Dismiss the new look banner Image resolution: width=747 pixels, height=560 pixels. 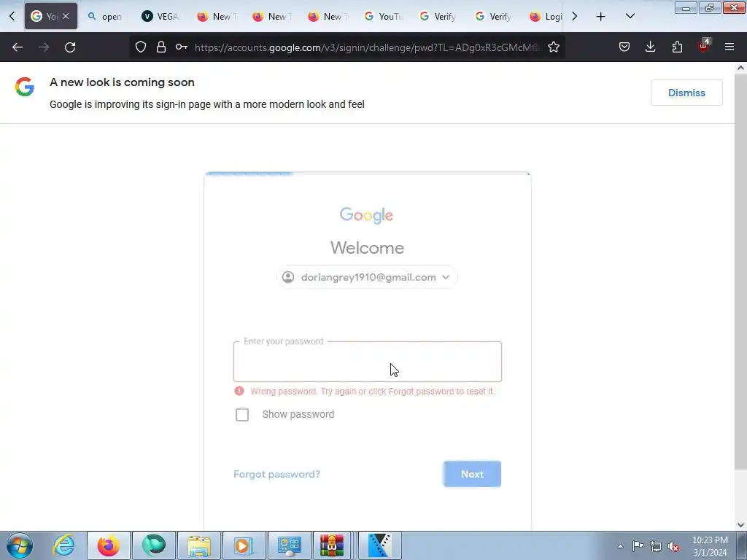point(686,93)
